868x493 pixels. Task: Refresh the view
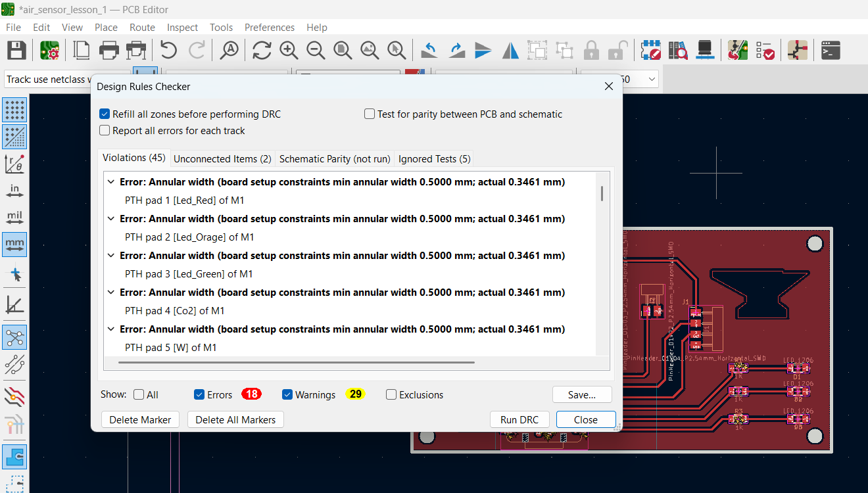(x=262, y=50)
